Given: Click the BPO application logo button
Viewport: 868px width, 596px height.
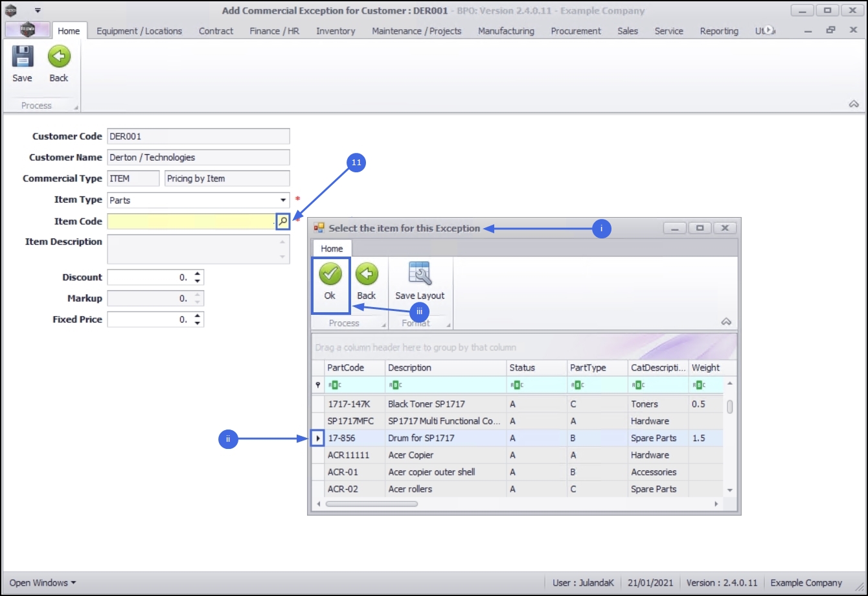Looking at the screenshot, I should click(27, 30).
